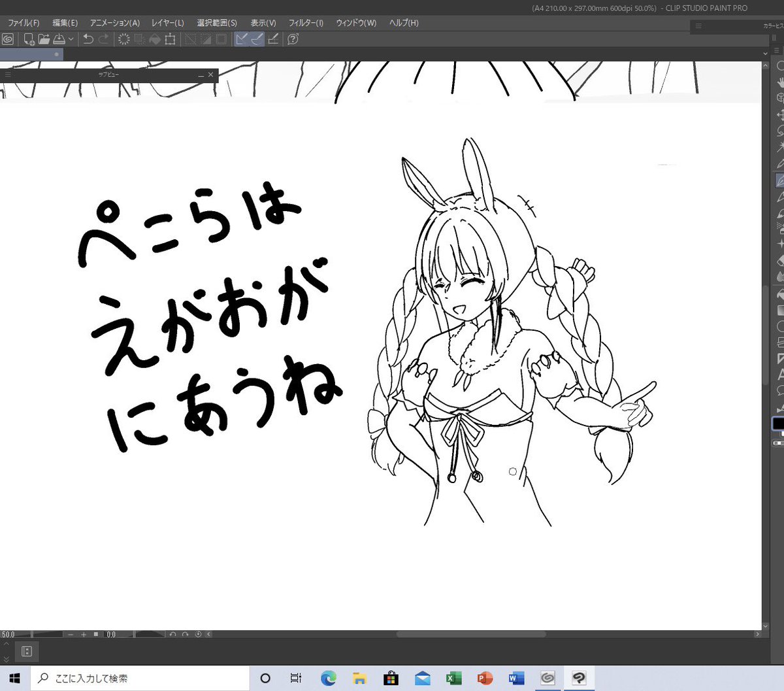This screenshot has height=691, width=784.
Task: Reset canvas rotation icon
Action: point(199,634)
